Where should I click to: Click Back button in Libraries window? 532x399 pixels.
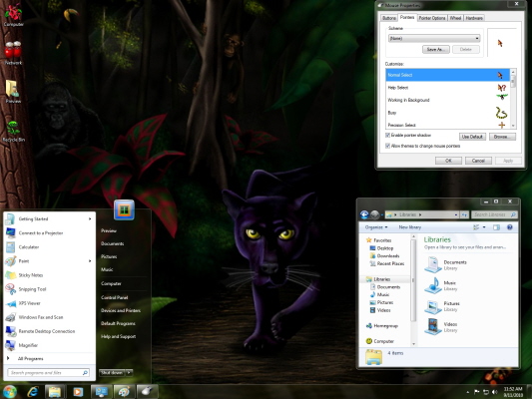pos(364,214)
